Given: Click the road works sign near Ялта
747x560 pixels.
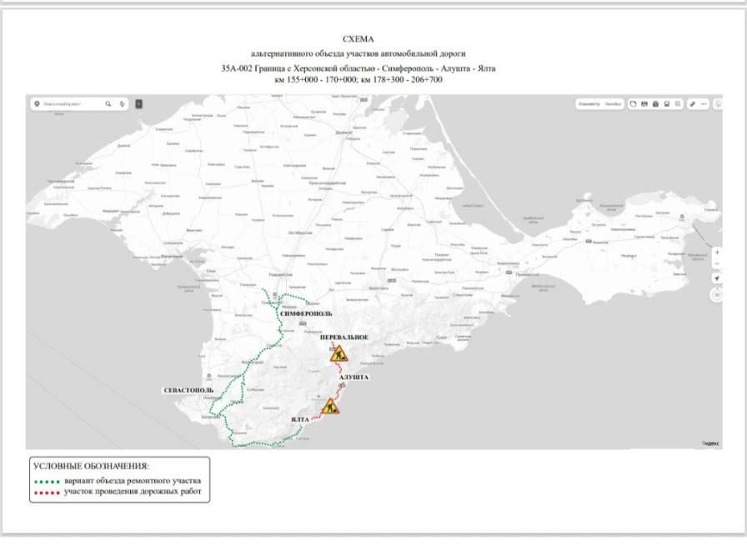Looking at the screenshot, I should pyautogui.click(x=330, y=406).
